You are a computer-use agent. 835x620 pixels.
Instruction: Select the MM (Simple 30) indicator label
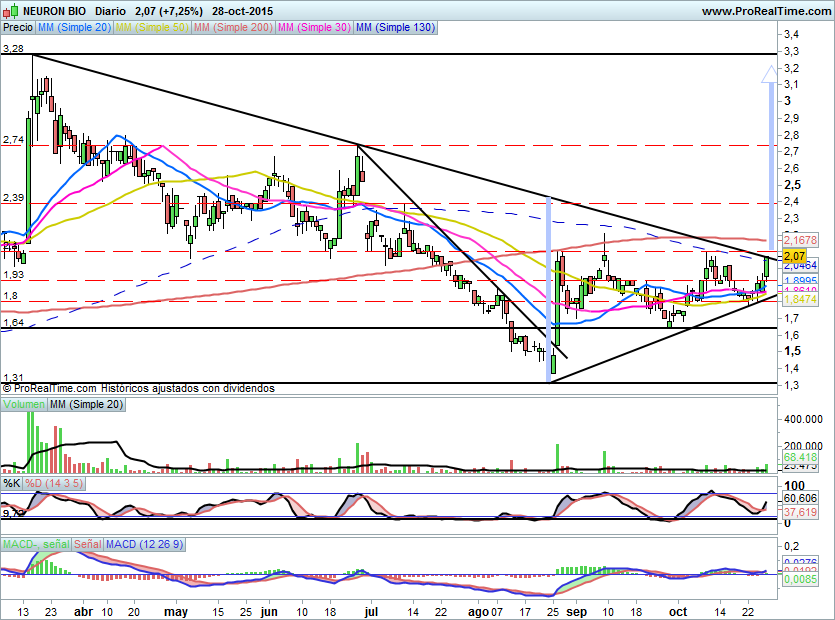click(x=314, y=27)
